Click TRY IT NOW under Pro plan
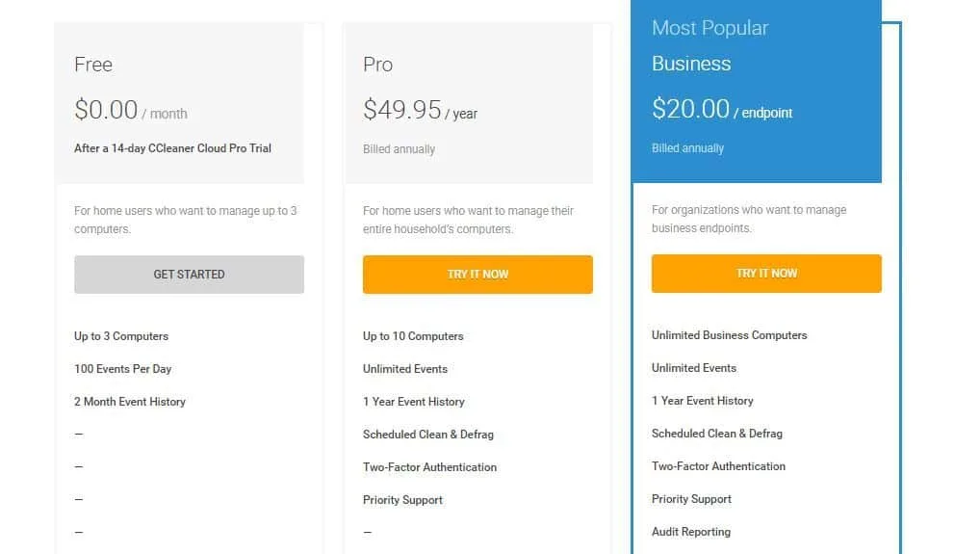 [x=477, y=275]
